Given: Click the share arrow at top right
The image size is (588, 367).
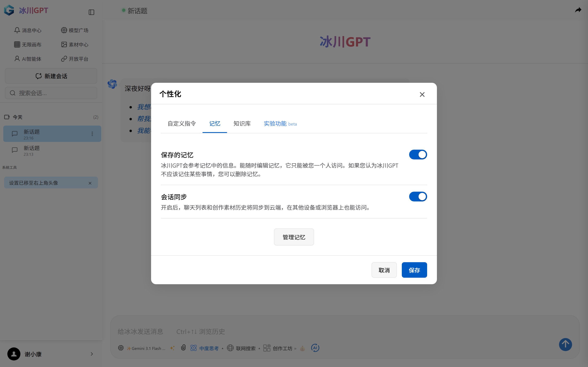Looking at the screenshot, I should (x=578, y=10).
